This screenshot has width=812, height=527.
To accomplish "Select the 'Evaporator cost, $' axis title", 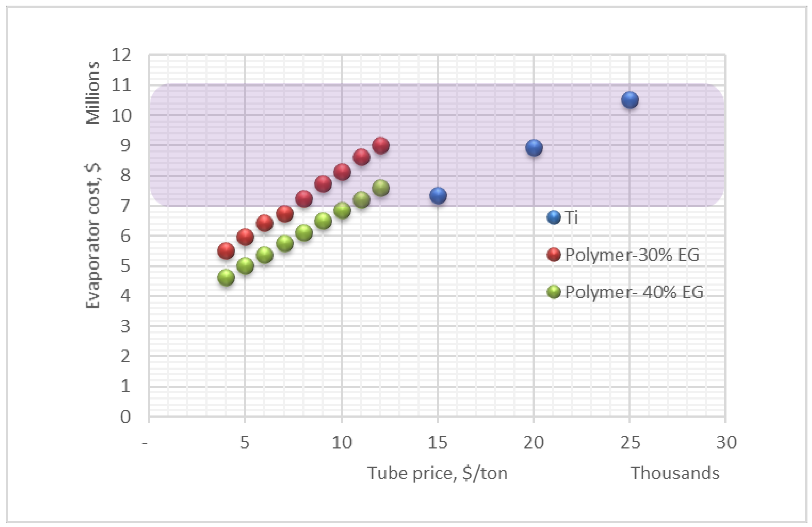I will [92, 236].
